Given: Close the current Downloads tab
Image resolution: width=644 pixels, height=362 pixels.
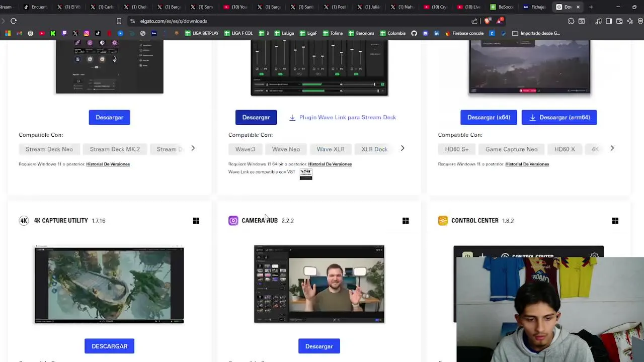Looking at the screenshot, I should pos(578,7).
